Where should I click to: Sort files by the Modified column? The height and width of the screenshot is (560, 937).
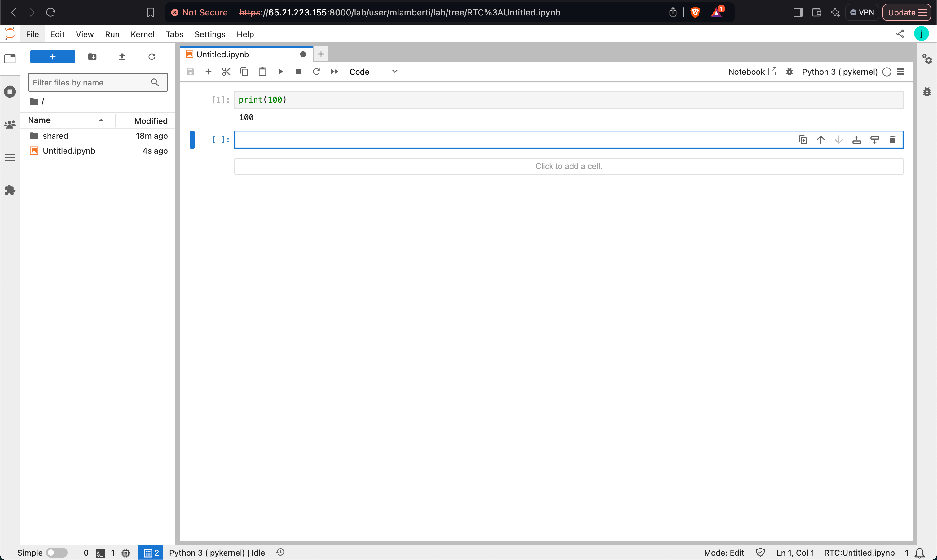[146, 121]
